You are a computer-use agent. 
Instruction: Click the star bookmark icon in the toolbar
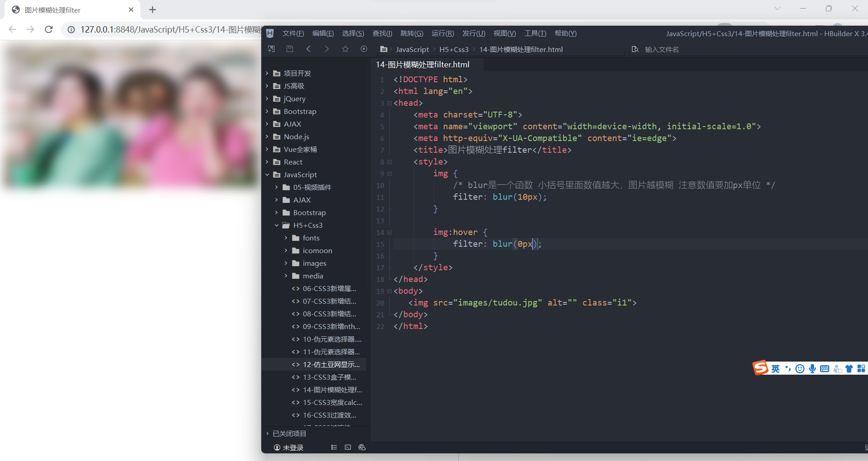pyautogui.click(x=345, y=49)
